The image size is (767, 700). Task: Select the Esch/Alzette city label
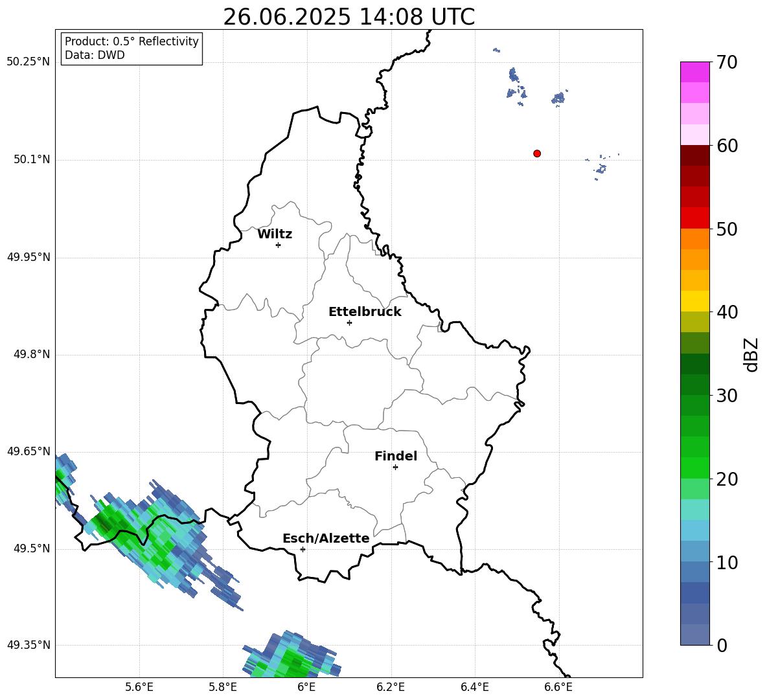tap(326, 538)
